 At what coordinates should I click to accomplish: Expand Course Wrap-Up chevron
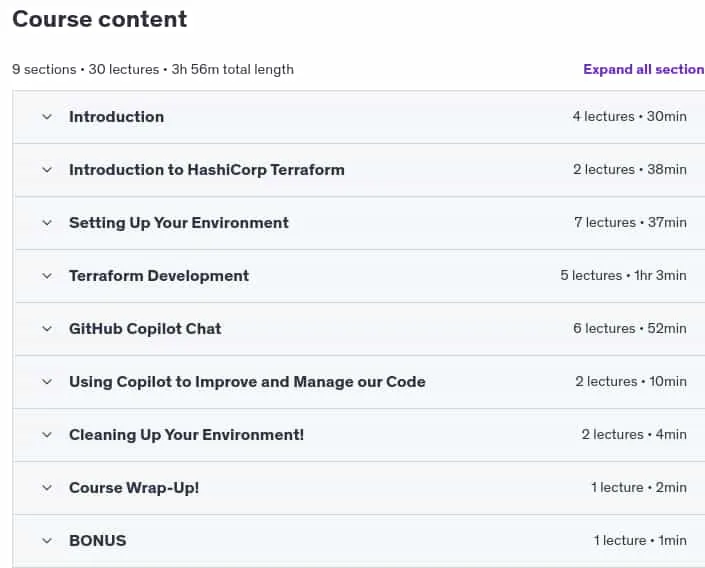47,488
